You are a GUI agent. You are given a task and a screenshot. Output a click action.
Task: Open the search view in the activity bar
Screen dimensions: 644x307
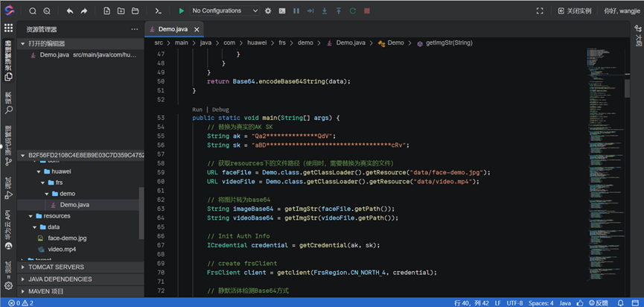(x=8, y=104)
